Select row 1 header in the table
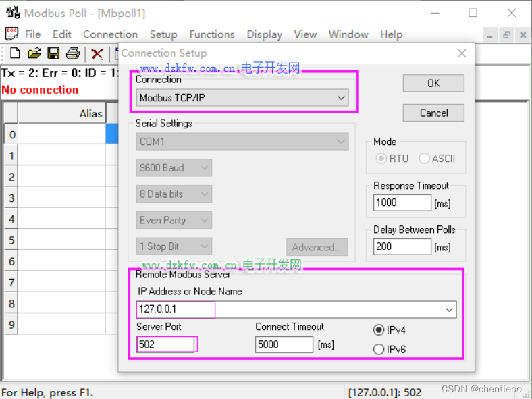The width and height of the screenshot is (532, 399). point(11,156)
